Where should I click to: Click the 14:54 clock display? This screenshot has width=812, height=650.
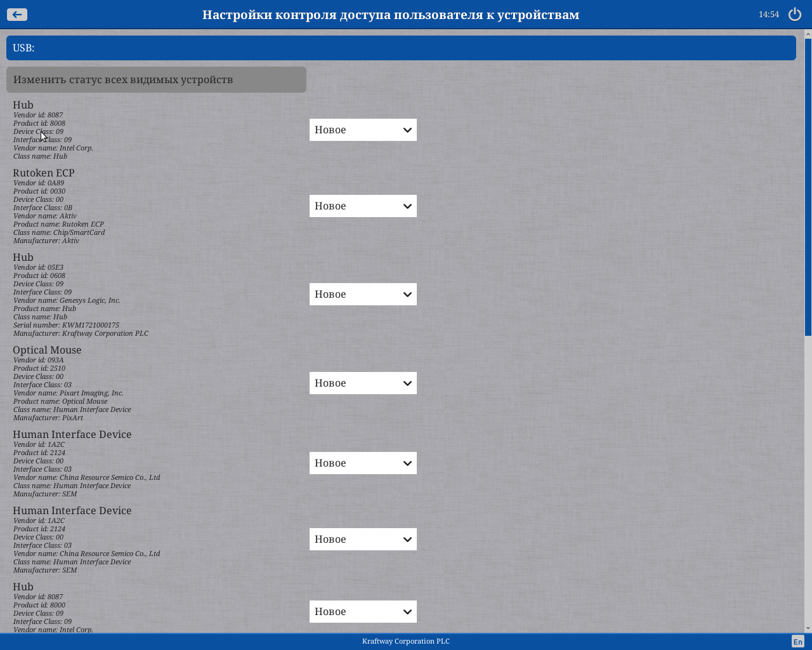click(x=768, y=15)
